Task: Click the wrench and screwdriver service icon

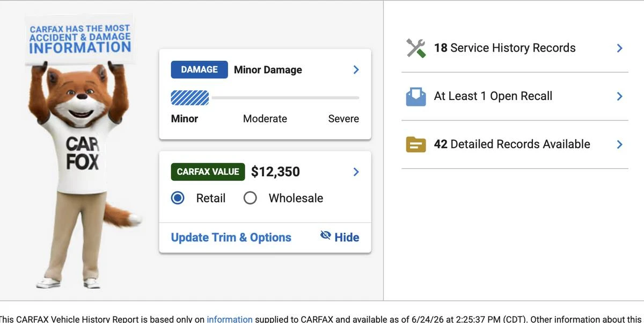Action: [x=416, y=48]
